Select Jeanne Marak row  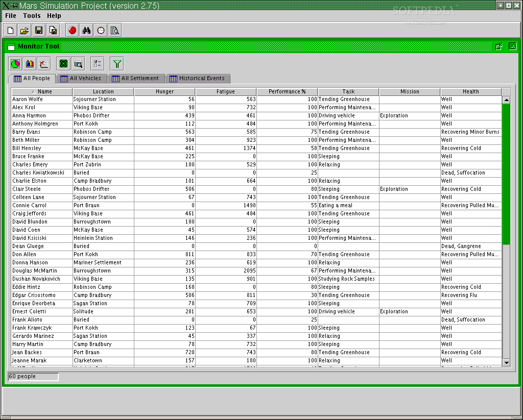coord(256,361)
